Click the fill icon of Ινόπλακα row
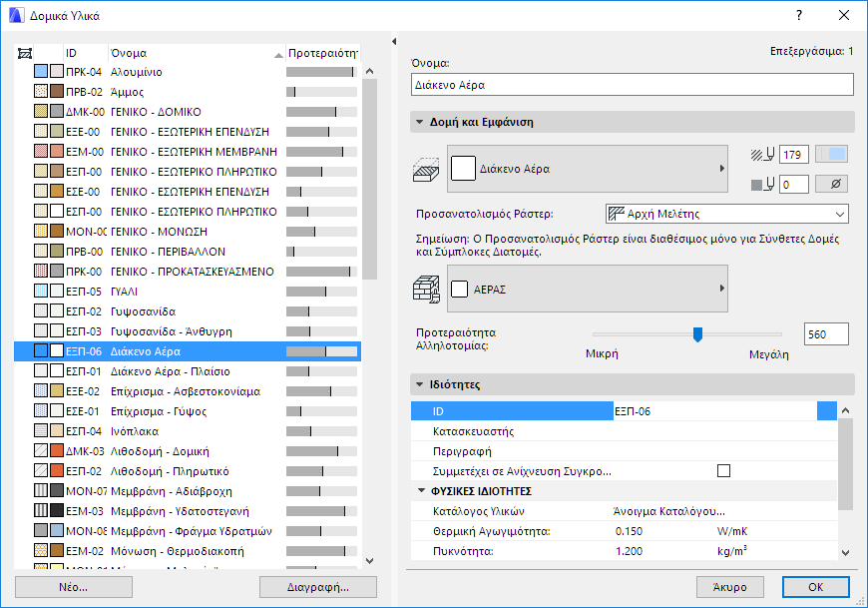This screenshot has width=868, height=608. [x=41, y=431]
